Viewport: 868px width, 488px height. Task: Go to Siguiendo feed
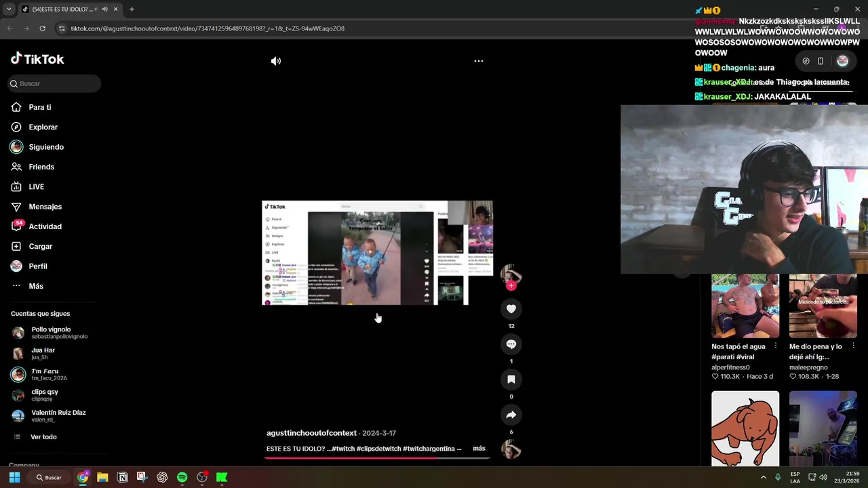pyautogui.click(x=45, y=147)
